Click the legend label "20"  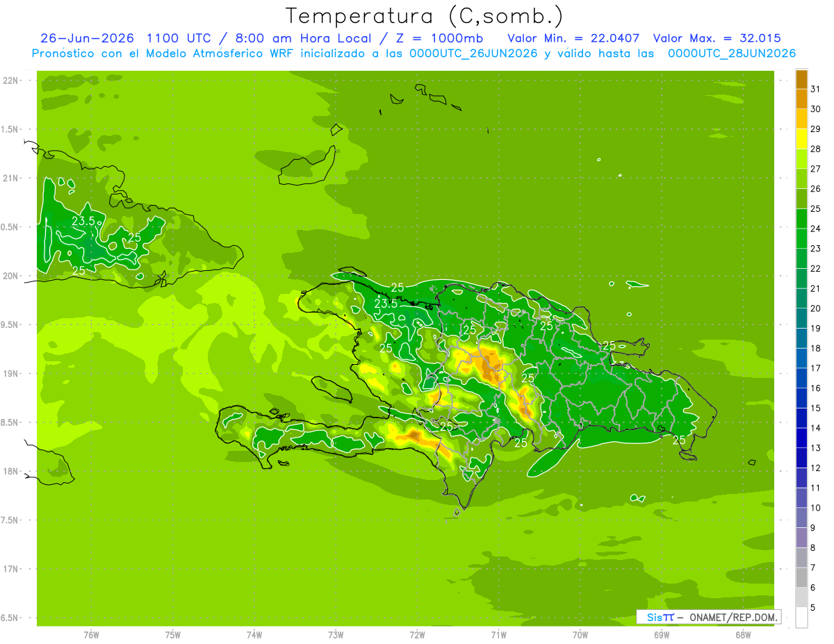815,308
